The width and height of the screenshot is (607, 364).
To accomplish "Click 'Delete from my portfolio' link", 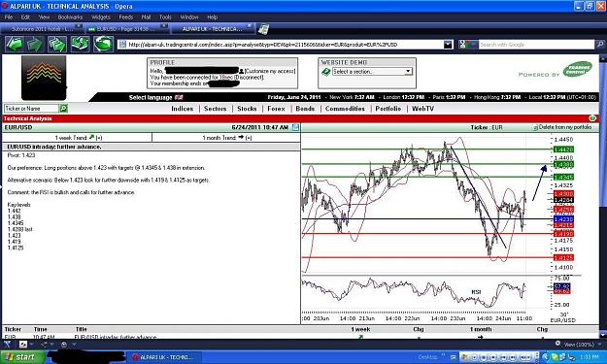I will 565,127.
